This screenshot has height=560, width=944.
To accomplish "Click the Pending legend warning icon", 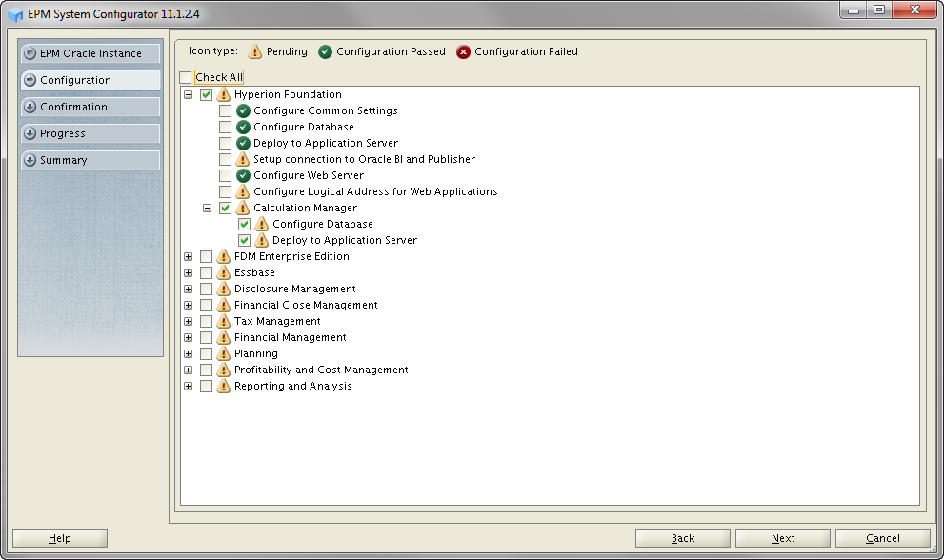I will pos(255,51).
